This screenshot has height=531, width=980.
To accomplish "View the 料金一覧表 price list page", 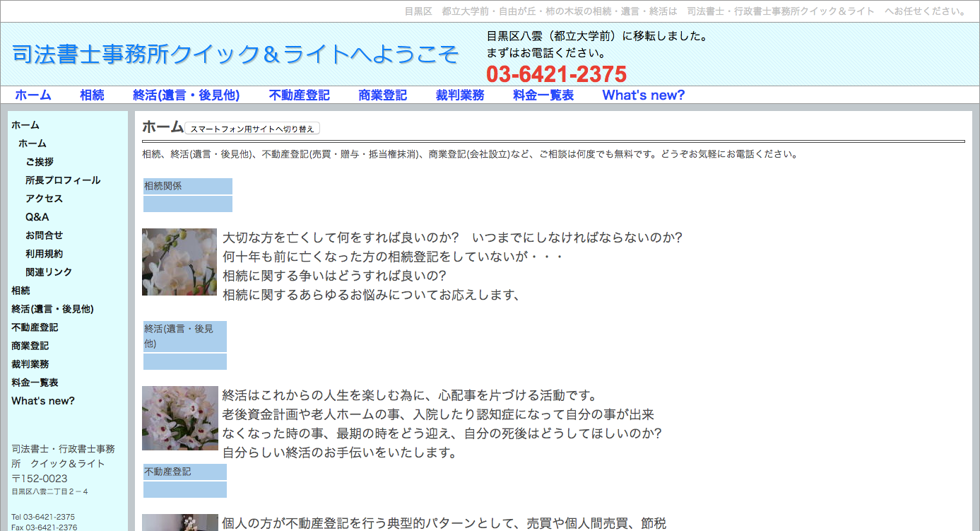I will pyautogui.click(x=543, y=94).
